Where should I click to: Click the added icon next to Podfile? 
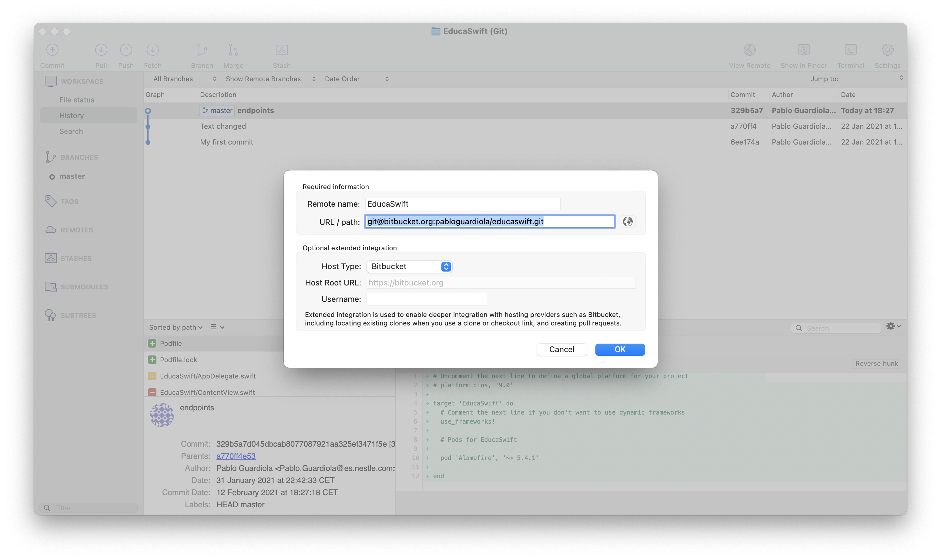[x=152, y=343]
